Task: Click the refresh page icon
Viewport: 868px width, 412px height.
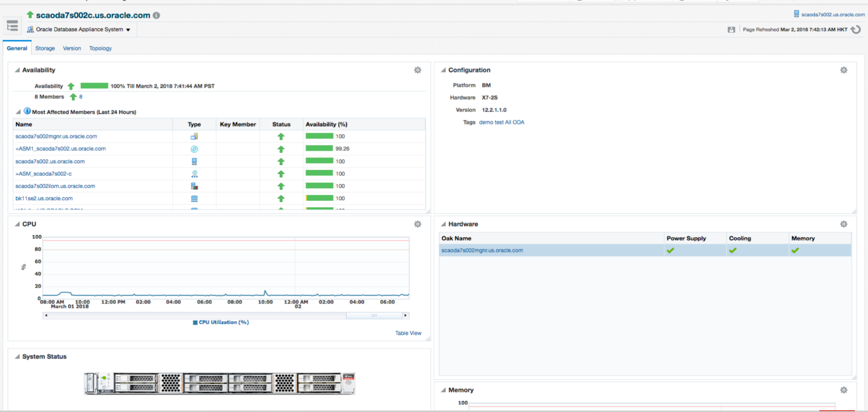Action: point(856,30)
